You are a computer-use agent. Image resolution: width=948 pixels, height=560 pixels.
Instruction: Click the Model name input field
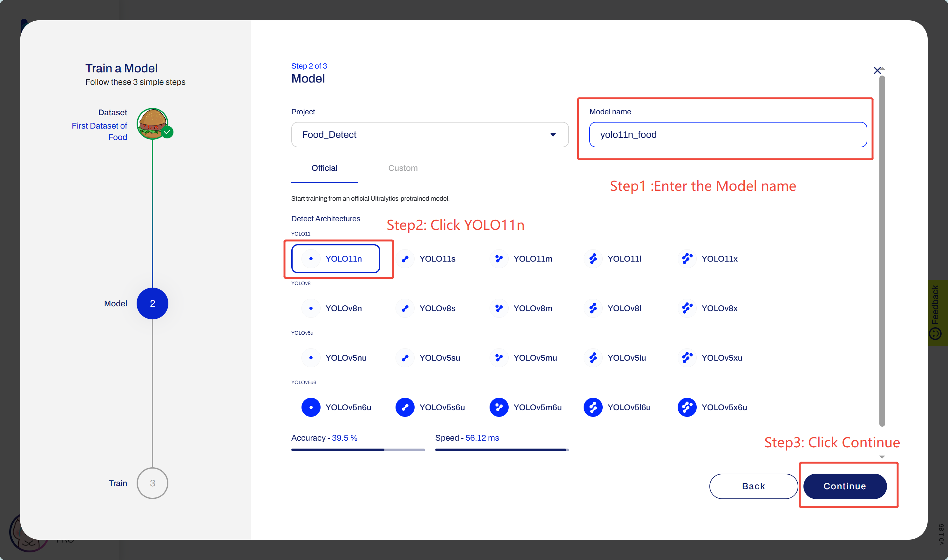pos(728,135)
